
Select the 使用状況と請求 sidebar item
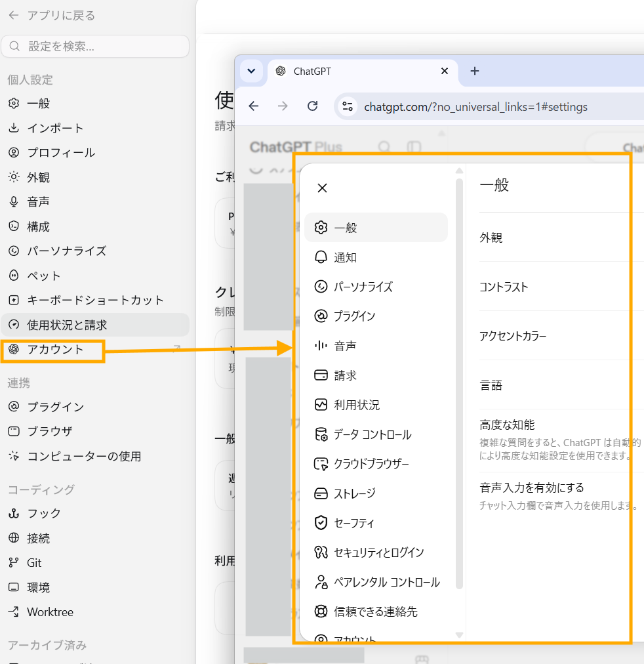tap(95, 325)
